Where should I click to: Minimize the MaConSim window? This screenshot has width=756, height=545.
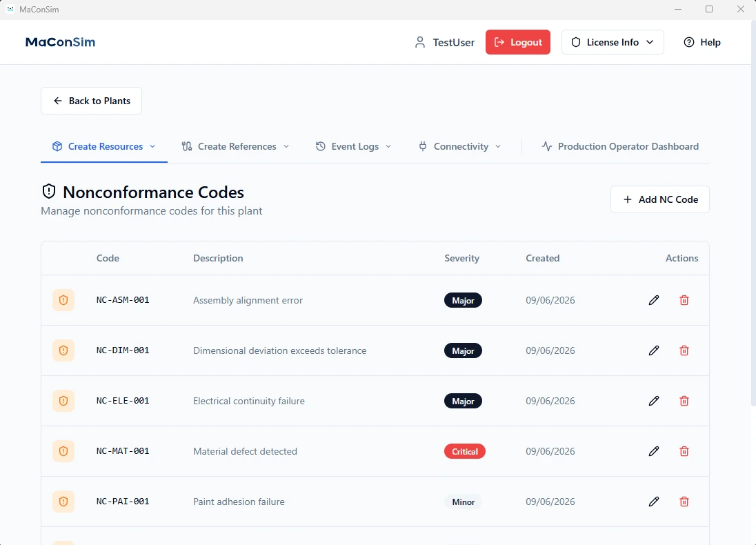coord(678,9)
